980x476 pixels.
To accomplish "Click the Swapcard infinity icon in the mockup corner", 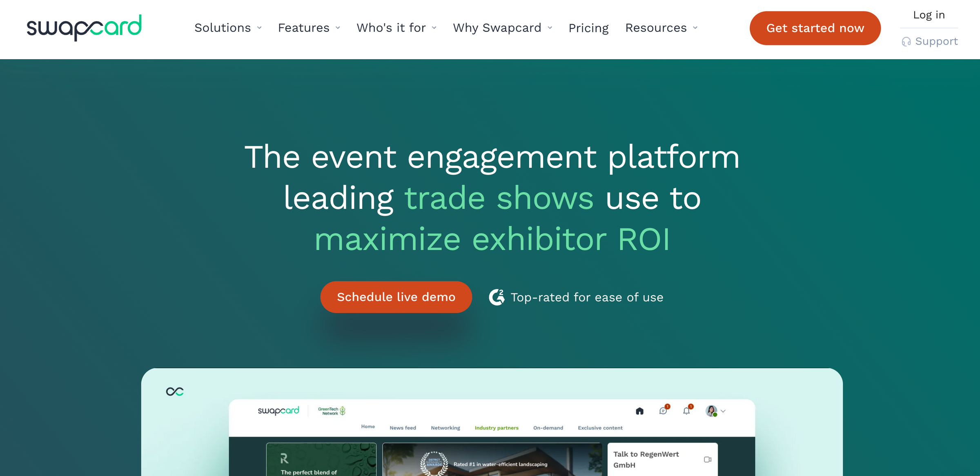I will pos(175,391).
